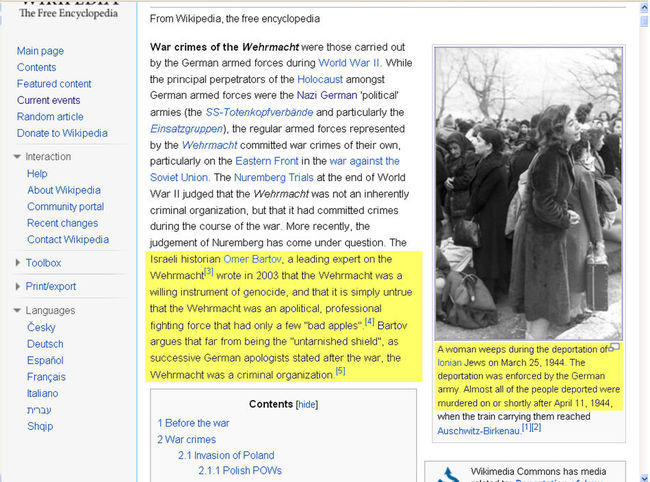Image resolution: width=650 pixels, height=482 pixels.
Task: Expand the Print/export sidebar section
Action: [x=17, y=286]
